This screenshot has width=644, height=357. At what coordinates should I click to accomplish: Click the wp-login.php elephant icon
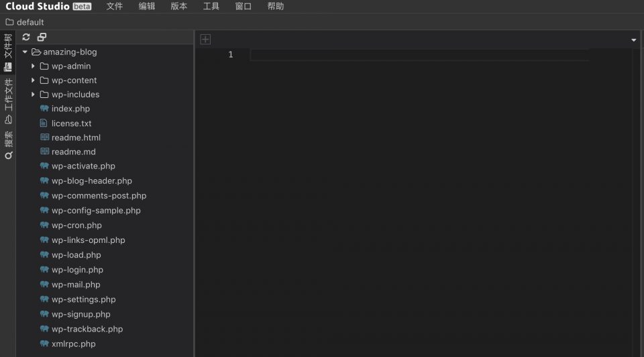pyautogui.click(x=44, y=270)
